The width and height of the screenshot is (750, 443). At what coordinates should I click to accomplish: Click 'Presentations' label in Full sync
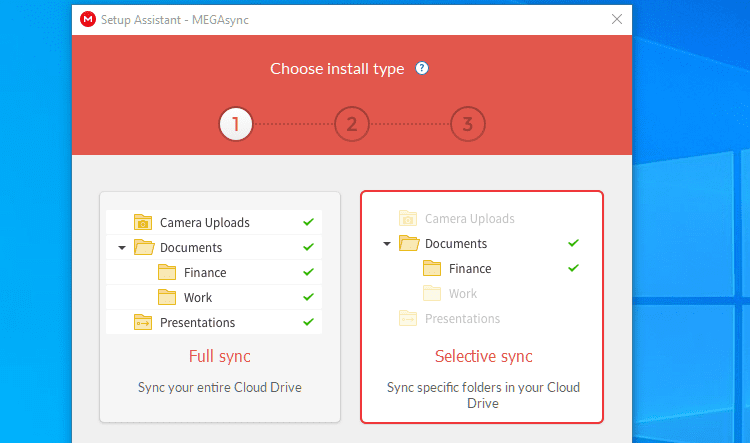pos(198,322)
